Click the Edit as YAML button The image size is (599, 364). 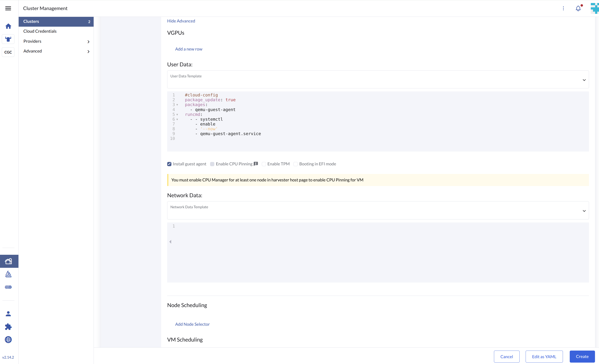544,356
